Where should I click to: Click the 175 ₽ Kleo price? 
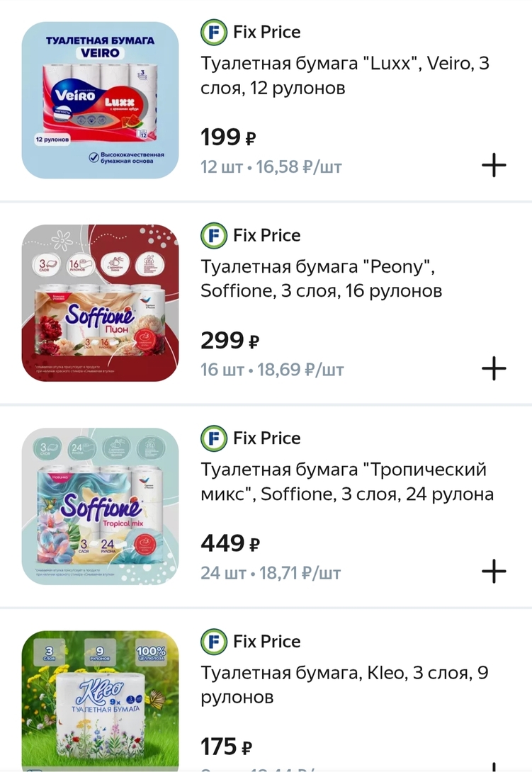[227, 747]
